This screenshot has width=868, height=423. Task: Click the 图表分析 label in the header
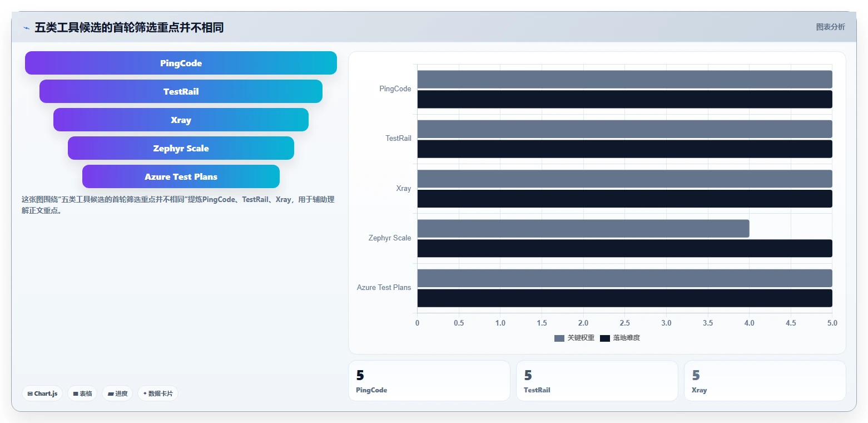coord(830,27)
